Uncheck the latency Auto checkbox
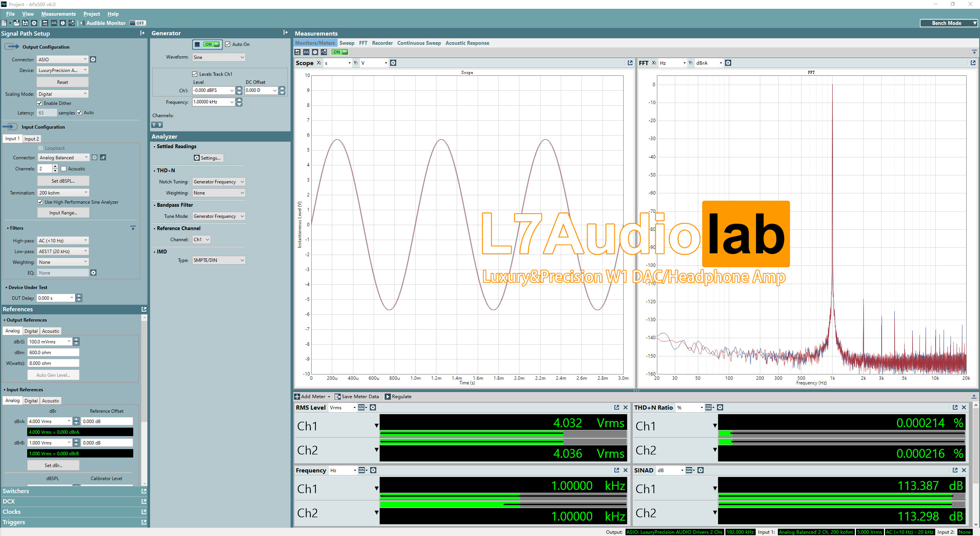The height and width of the screenshot is (536, 980). (79, 113)
